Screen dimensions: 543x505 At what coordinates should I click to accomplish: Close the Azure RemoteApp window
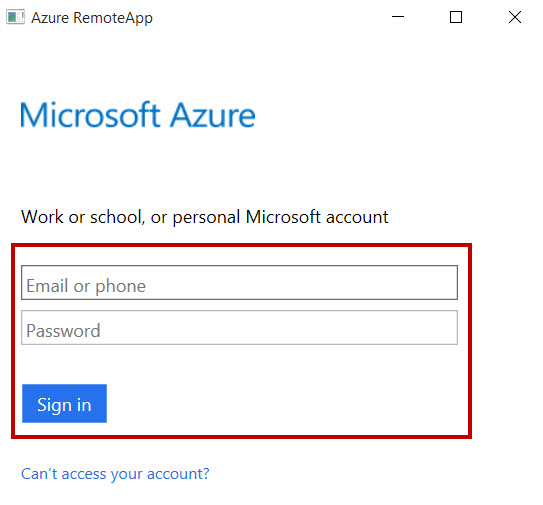click(x=515, y=17)
